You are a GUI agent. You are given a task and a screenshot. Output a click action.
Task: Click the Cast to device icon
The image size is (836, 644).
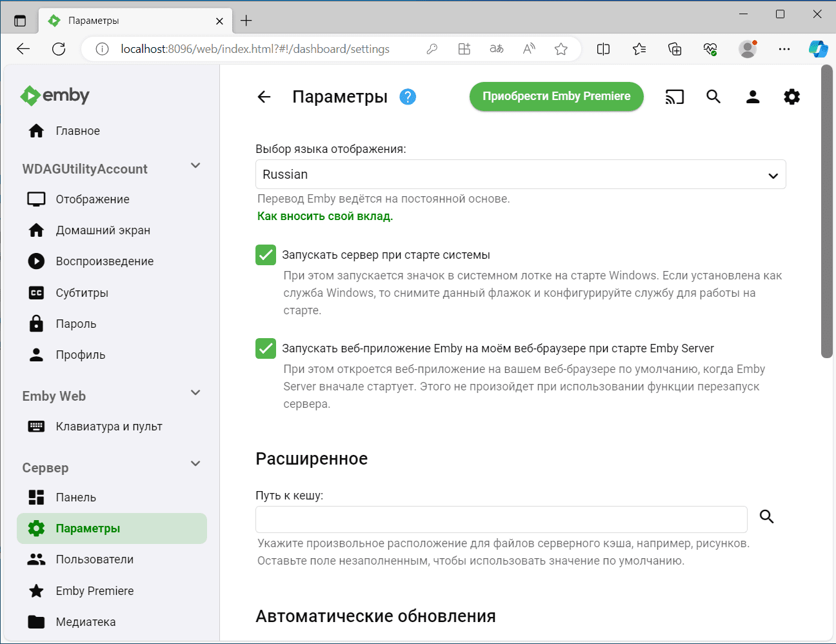(x=674, y=97)
